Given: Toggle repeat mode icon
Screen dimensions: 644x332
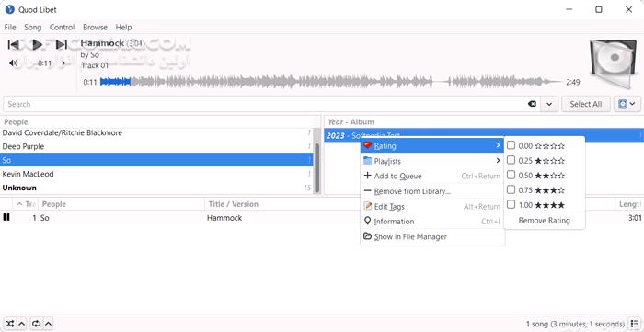Looking at the screenshot, I should pyautogui.click(x=36, y=324).
